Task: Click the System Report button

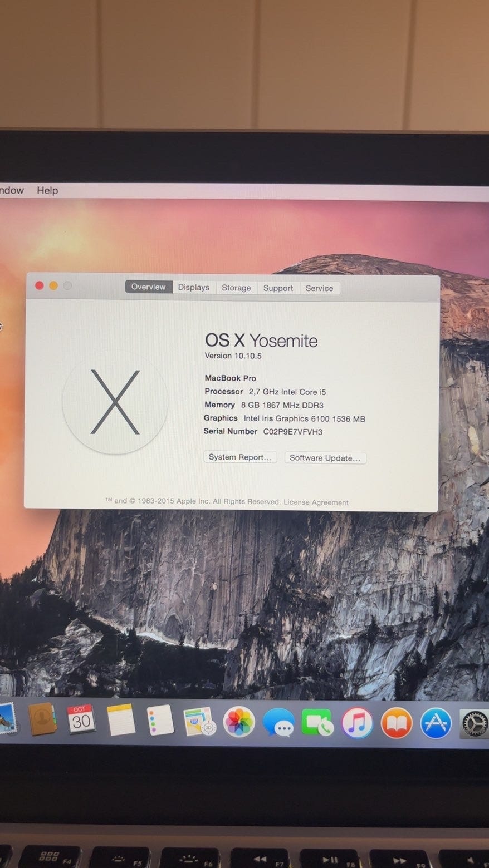Action: pos(240,457)
